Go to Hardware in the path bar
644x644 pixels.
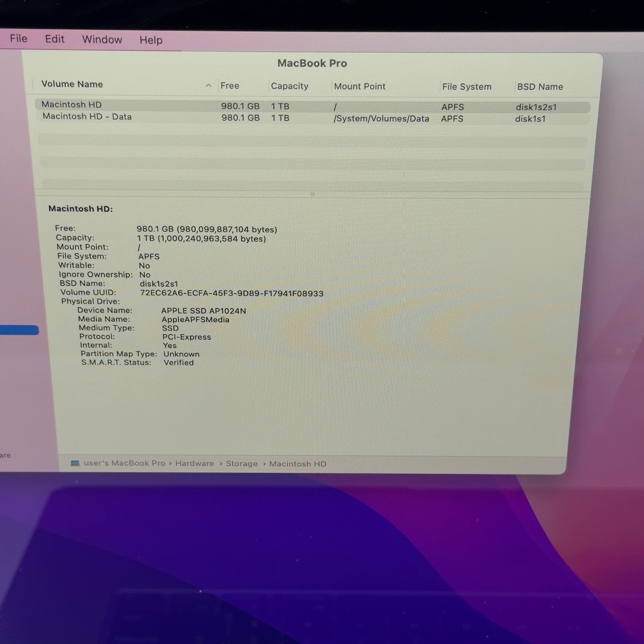click(194, 464)
